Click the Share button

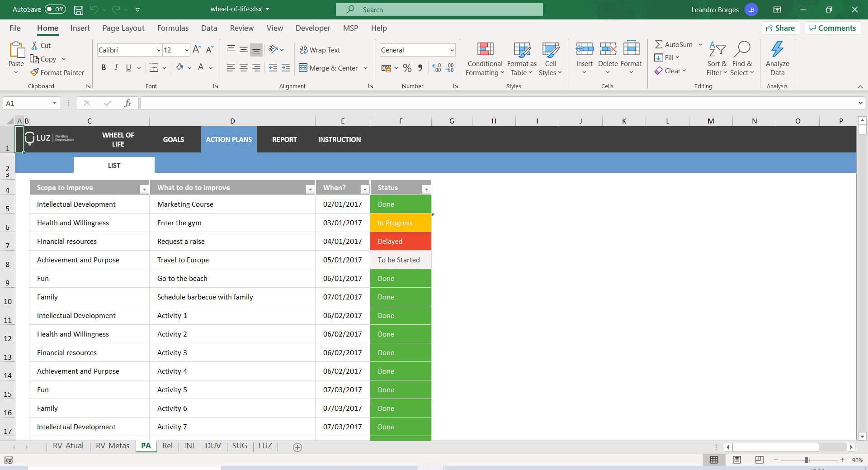tap(781, 28)
